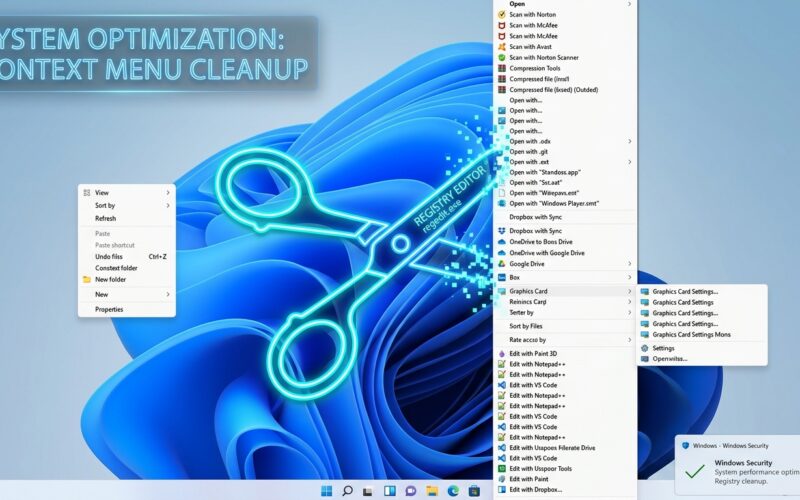The height and width of the screenshot is (500, 800).
Task: Choose Open with .git menu entry
Action: coord(565,152)
